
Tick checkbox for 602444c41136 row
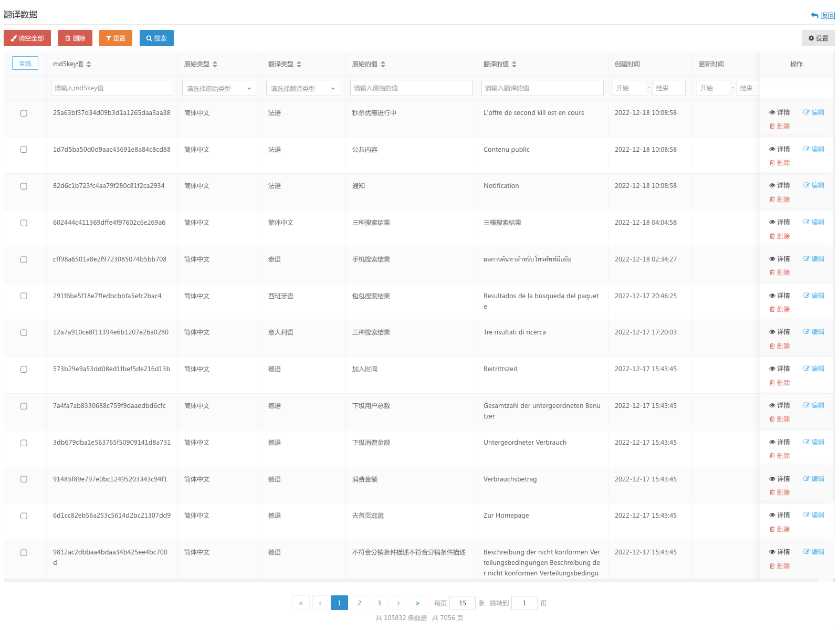24,223
